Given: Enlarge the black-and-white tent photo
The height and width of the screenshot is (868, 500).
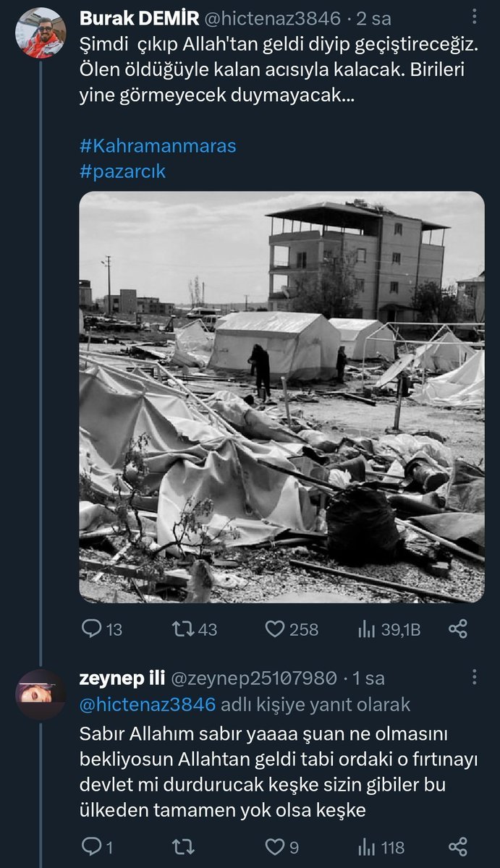Looking at the screenshot, I should (281, 396).
